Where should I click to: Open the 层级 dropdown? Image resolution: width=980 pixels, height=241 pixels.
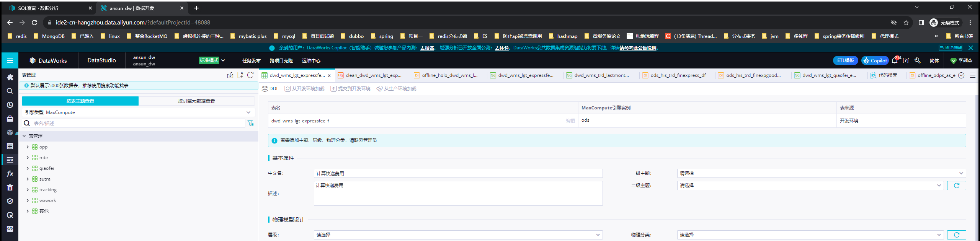pyautogui.click(x=458, y=235)
